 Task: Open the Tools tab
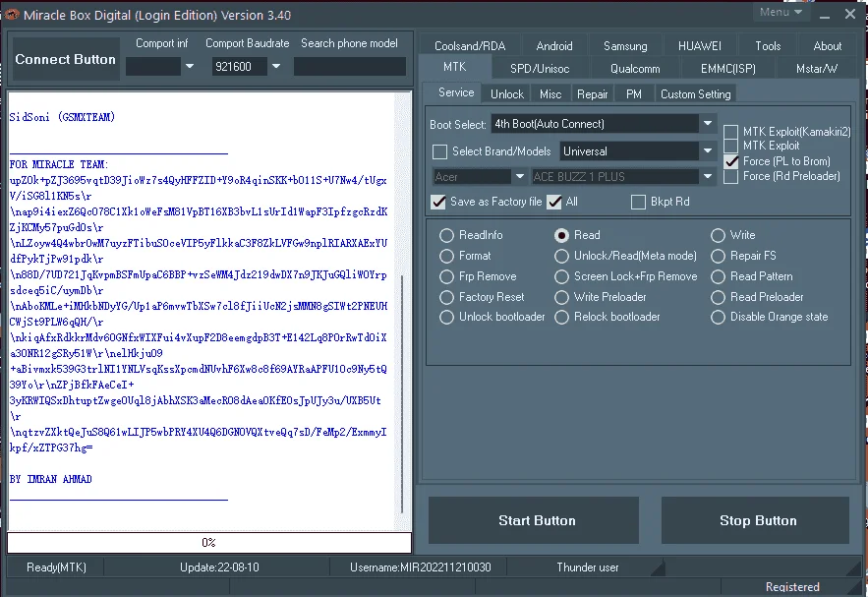click(768, 46)
